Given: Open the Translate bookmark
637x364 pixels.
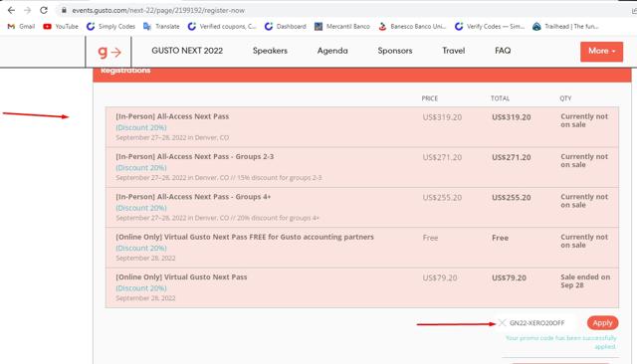Looking at the screenshot, I should [x=161, y=27].
